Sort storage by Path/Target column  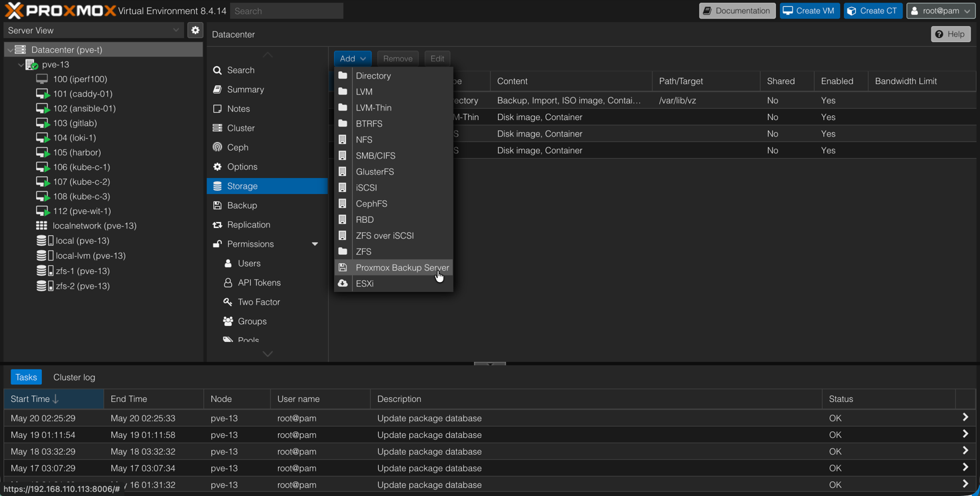click(706, 81)
